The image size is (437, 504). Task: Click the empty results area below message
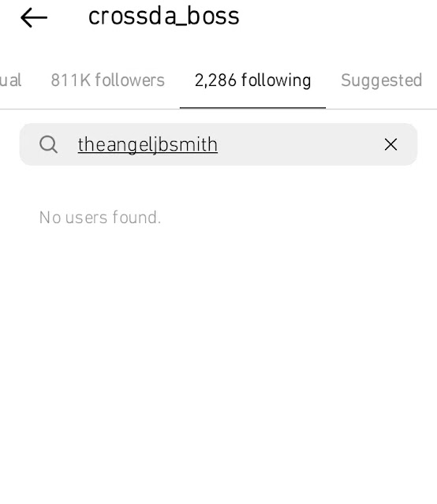[x=218, y=353]
